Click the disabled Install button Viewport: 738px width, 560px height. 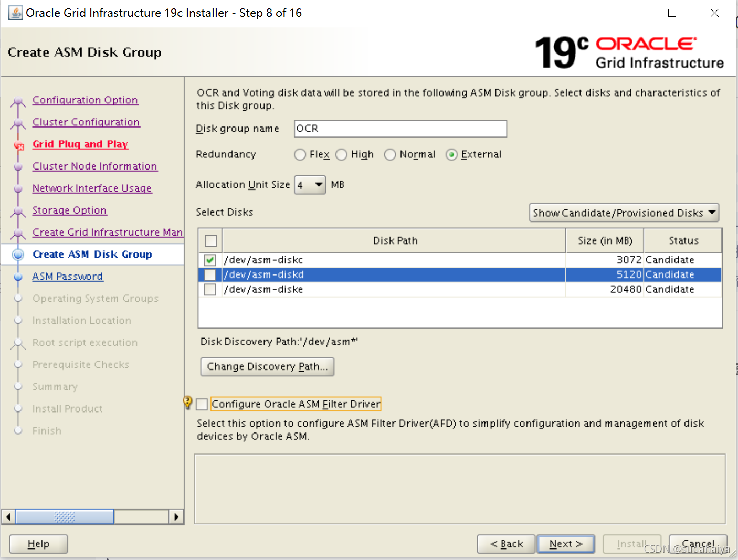click(x=632, y=544)
